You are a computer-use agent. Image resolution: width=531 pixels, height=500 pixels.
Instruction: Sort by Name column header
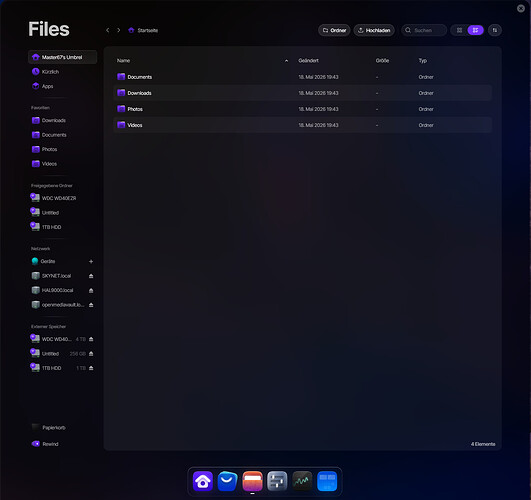[123, 61]
